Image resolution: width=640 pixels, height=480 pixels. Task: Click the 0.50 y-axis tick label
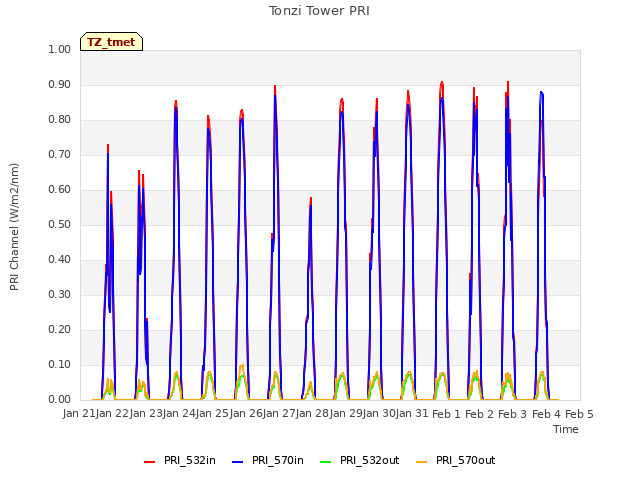click(60, 224)
